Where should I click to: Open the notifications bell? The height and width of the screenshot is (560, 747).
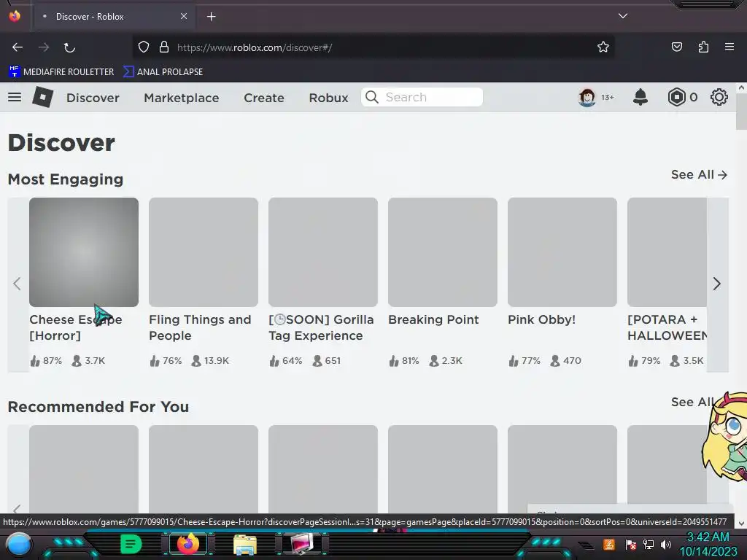coord(640,97)
